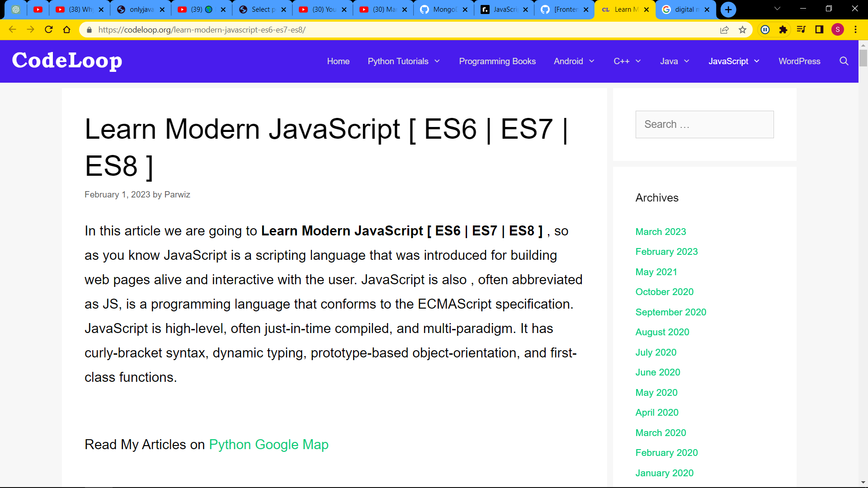Screen dimensions: 868x488
Task: Click the browser home icon
Action: 67,29
